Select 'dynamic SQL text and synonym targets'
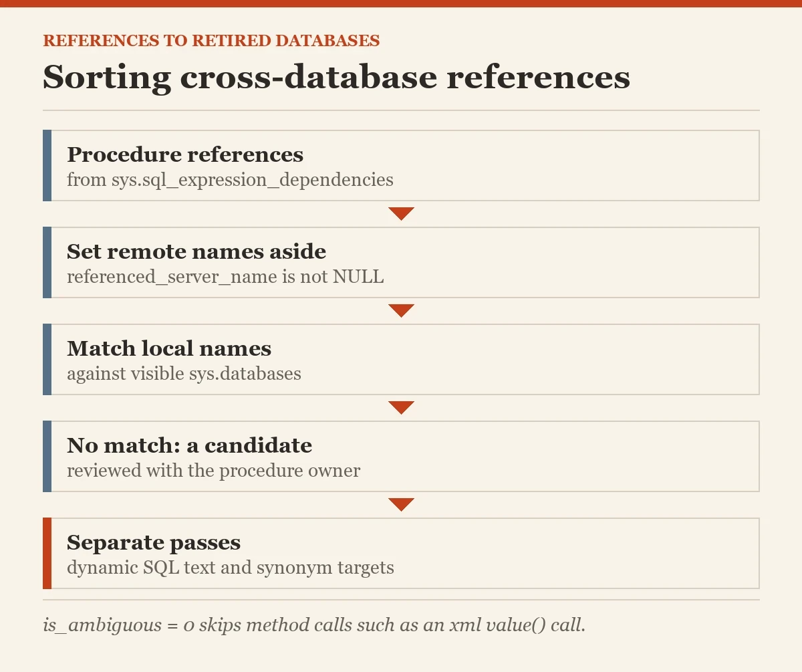The height and width of the screenshot is (672, 802). click(231, 568)
